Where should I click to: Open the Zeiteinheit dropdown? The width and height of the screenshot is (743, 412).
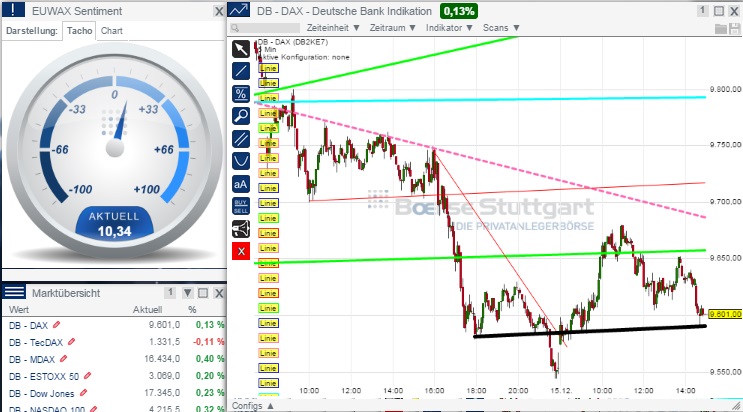(x=333, y=28)
